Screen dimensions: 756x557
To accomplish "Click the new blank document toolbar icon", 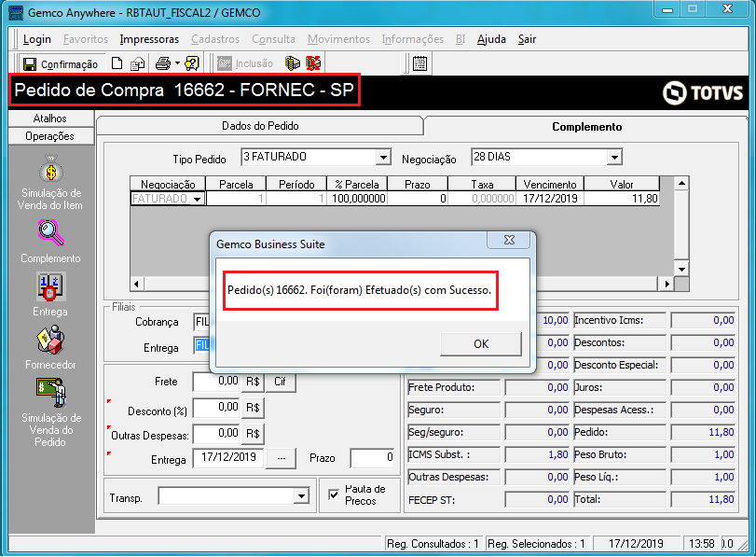I will coord(117,63).
